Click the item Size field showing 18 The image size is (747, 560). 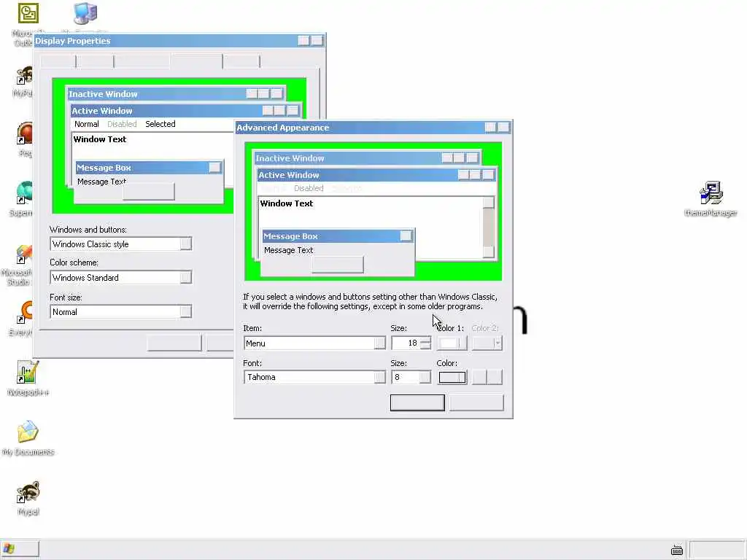[406, 343]
